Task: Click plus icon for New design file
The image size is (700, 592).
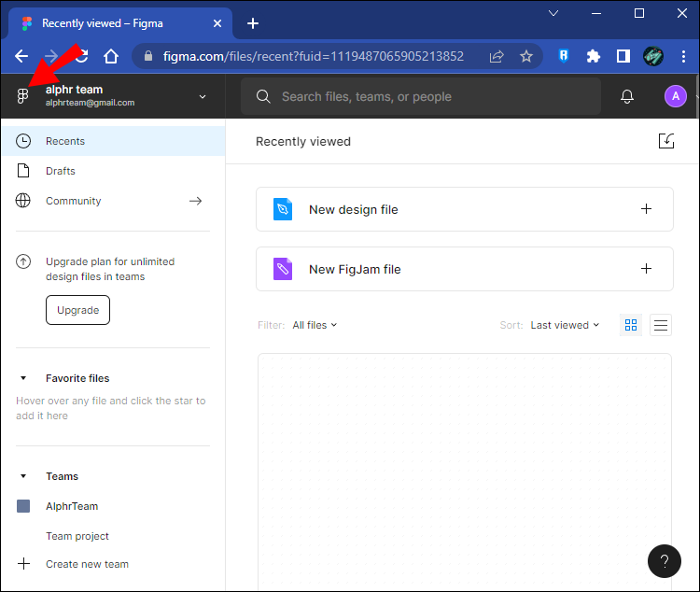Action: click(646, 209)
